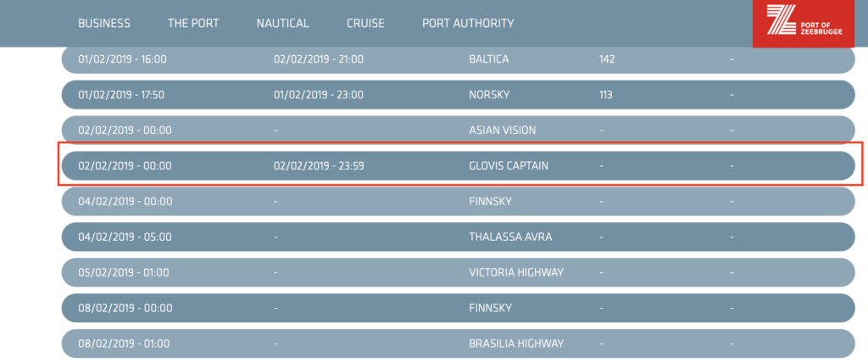Open the NAUTICAL menu
868x363 pixels.
282,23
